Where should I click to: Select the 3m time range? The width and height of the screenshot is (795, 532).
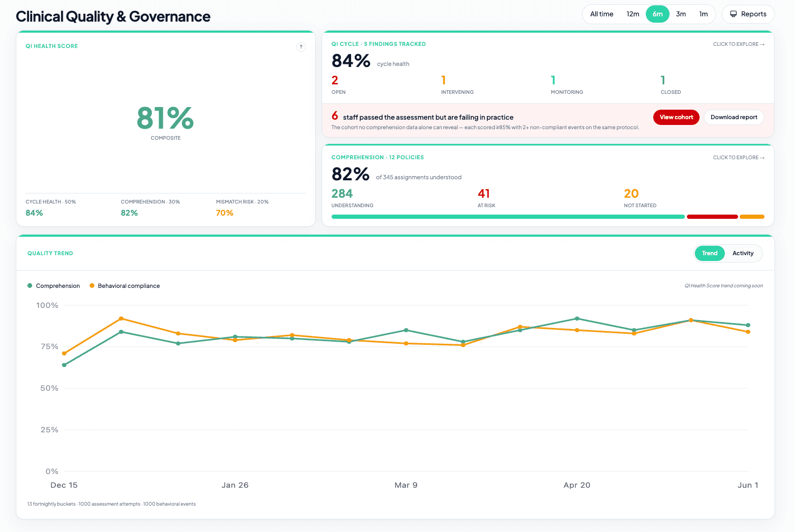point(681,14)
